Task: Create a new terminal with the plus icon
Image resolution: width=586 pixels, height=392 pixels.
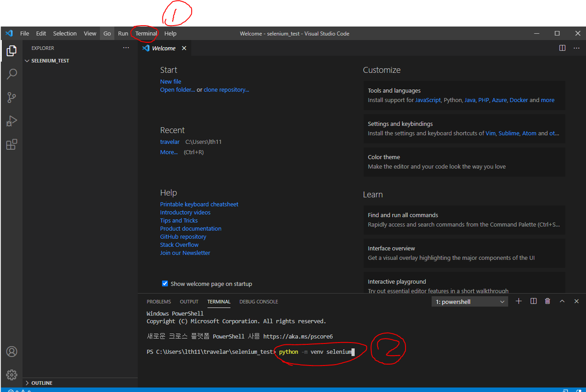Action: tap(518, 301)
